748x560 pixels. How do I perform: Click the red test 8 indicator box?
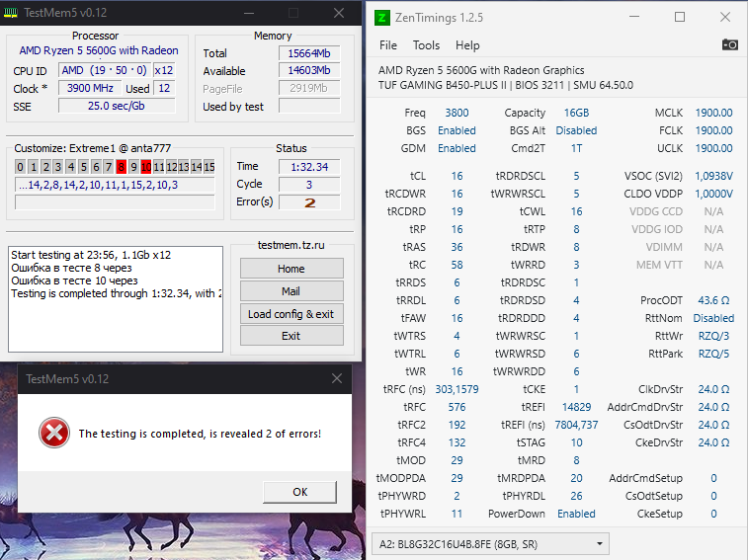(x=122, y=167)
